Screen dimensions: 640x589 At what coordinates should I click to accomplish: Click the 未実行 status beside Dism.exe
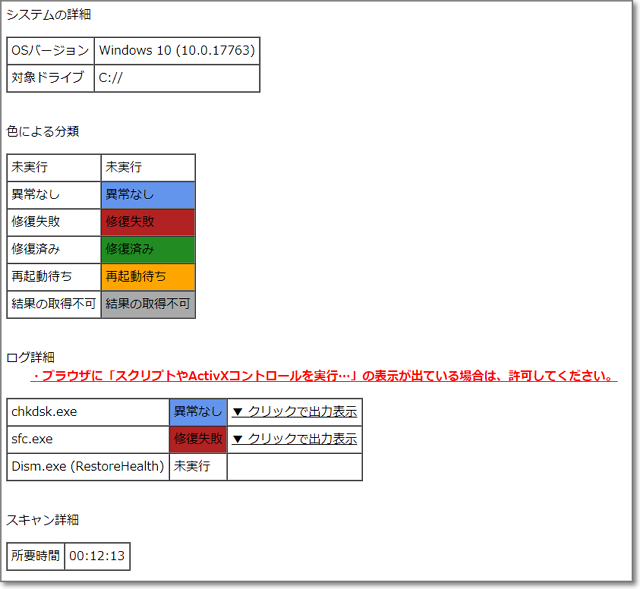pos(192,466)
